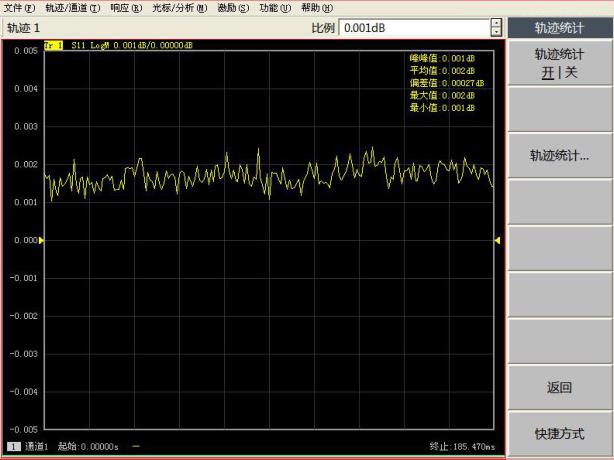Open the 激励 (Stimulus) menu
The height and width of the screenshot is (460, 614).
(233, 8)
